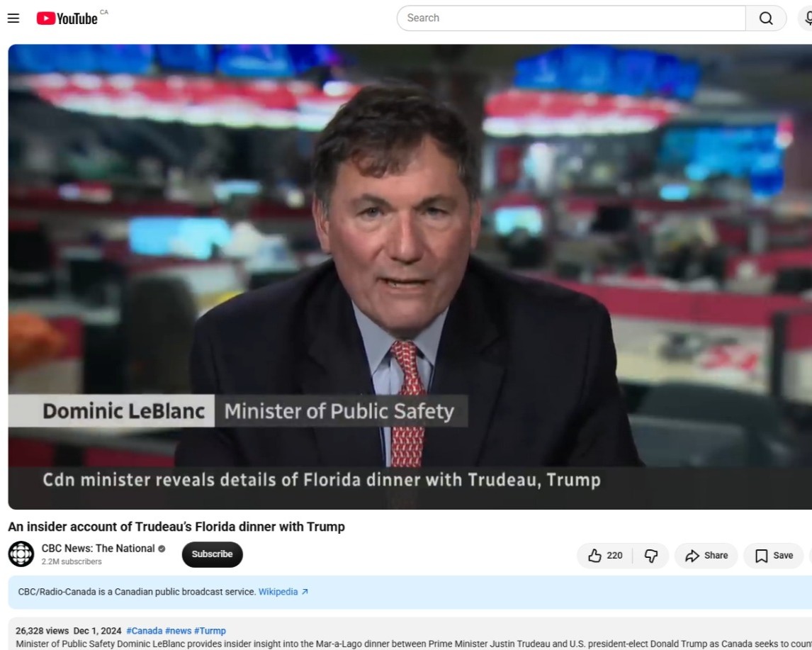Save video to a playlist

click(x=774, y=555)
